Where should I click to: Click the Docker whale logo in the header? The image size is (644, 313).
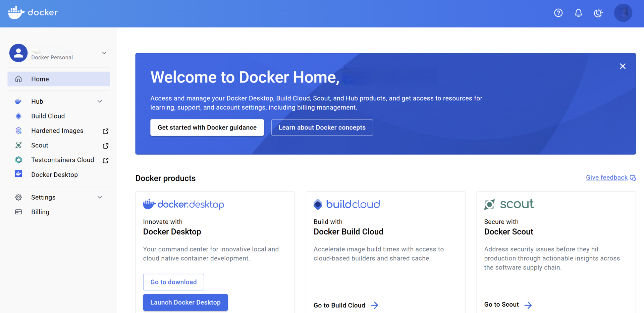[15, 12]
